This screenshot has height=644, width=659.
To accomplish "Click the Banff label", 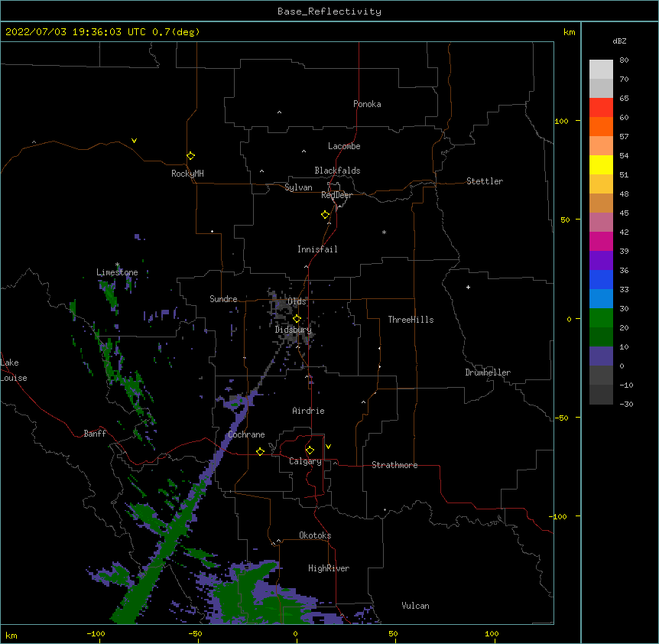I will click(x=95, y=434).
